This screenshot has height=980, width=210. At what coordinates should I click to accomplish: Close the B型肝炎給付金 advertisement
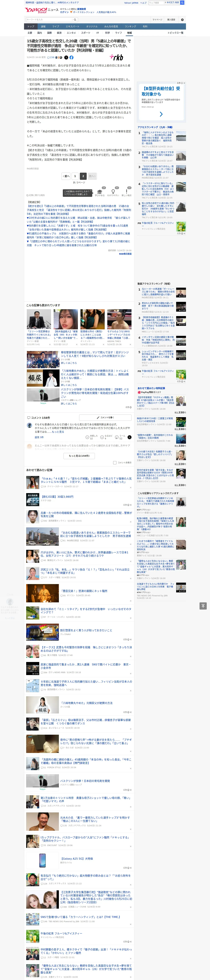pyautogui.click(x=184, y=83)
